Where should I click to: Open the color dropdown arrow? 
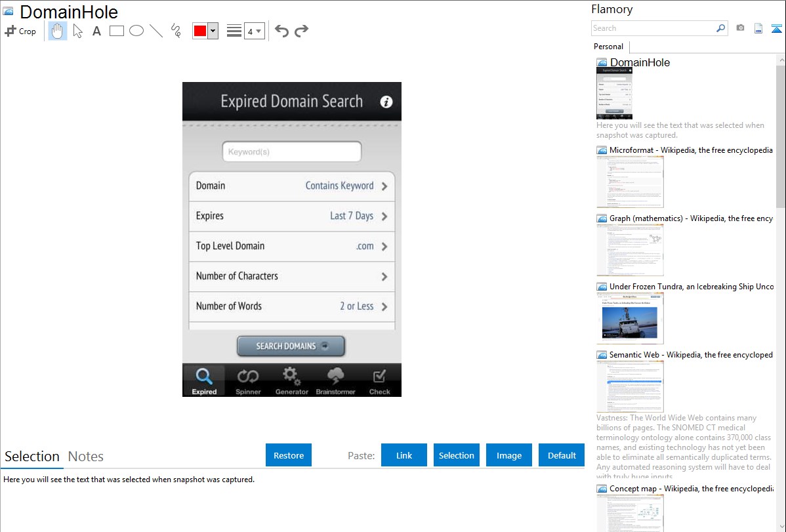point(213,31)
